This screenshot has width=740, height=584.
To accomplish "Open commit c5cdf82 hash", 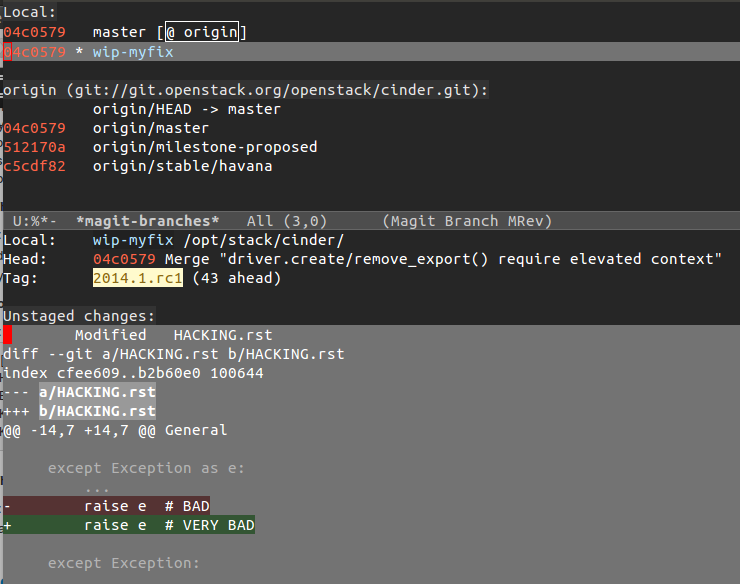I will coord(36,166).
